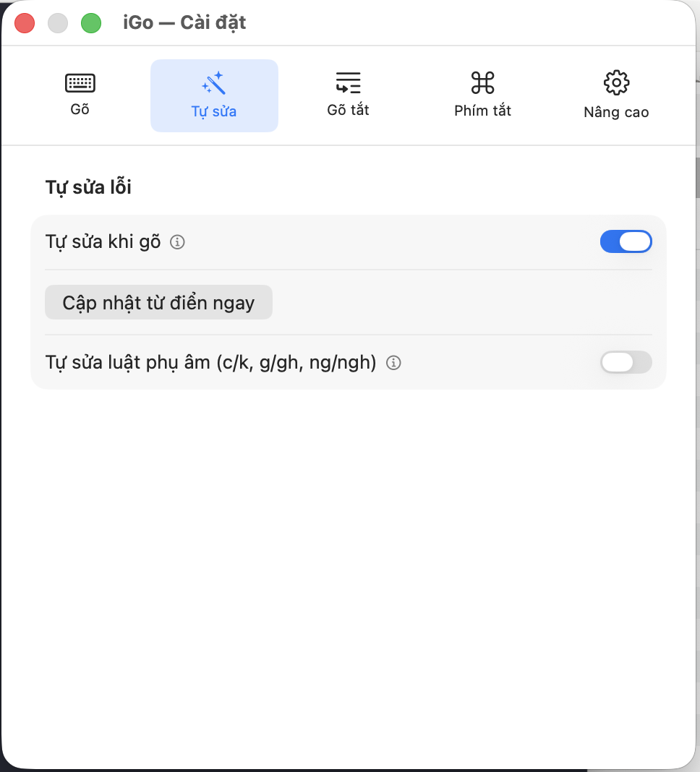
Task: Close the iGo settings window
Action: [25, 23]
